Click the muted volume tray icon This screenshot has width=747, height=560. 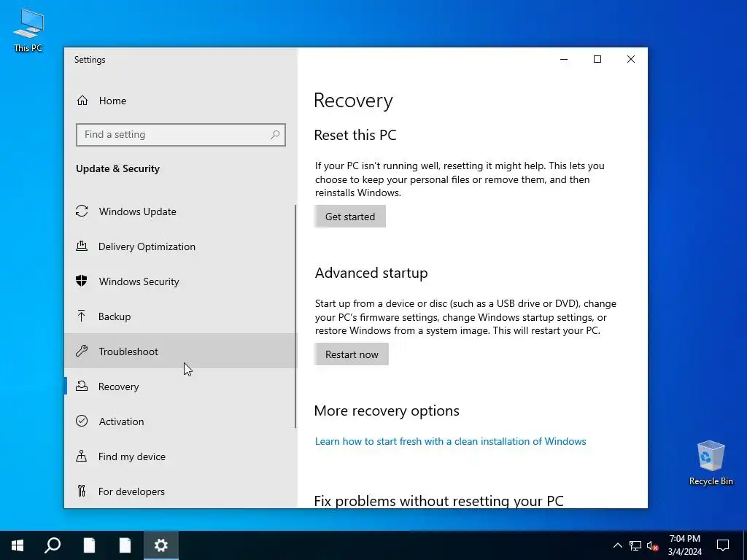pyautogui.click(x=653, y=545)
